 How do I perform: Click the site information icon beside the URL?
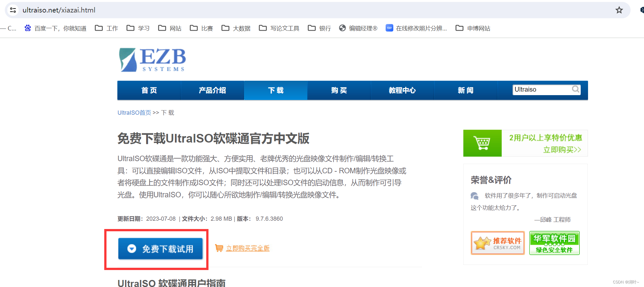pyautogui.click(x=13, y=10)
